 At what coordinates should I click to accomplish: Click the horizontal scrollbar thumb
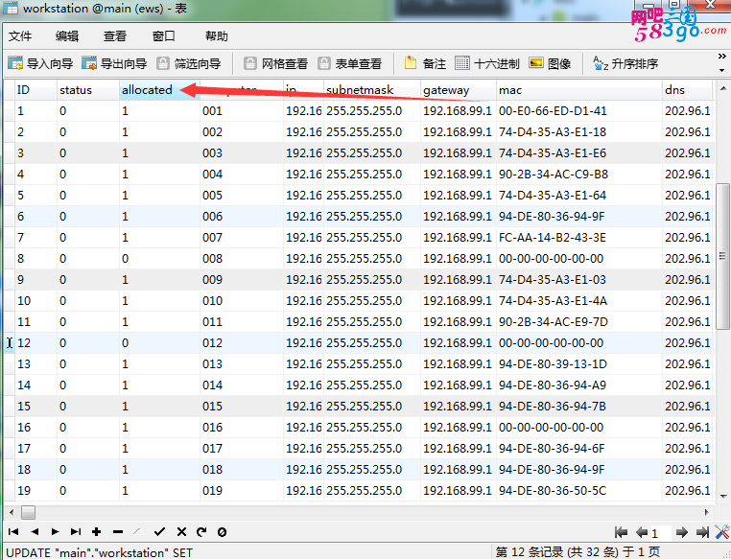point(28,512)
